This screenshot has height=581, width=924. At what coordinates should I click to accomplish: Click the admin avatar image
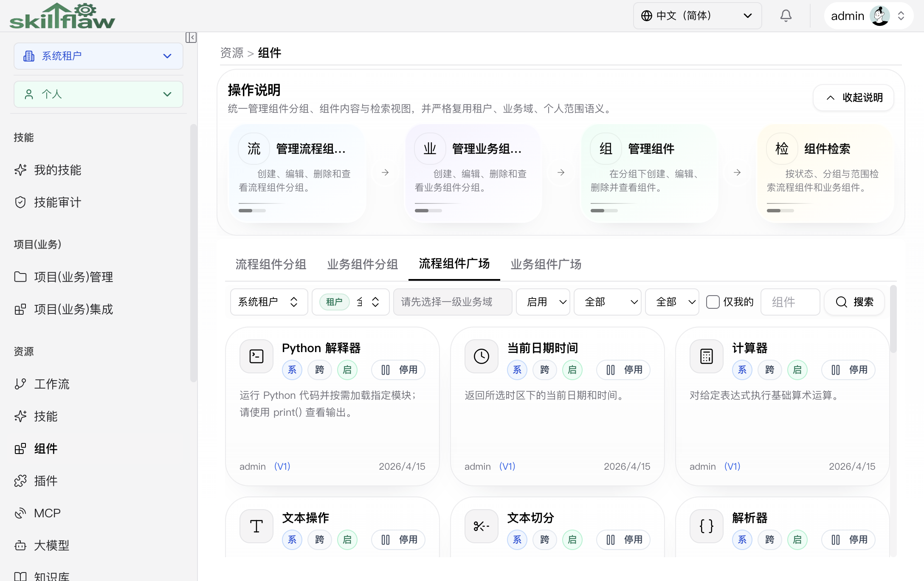(880, 16)
